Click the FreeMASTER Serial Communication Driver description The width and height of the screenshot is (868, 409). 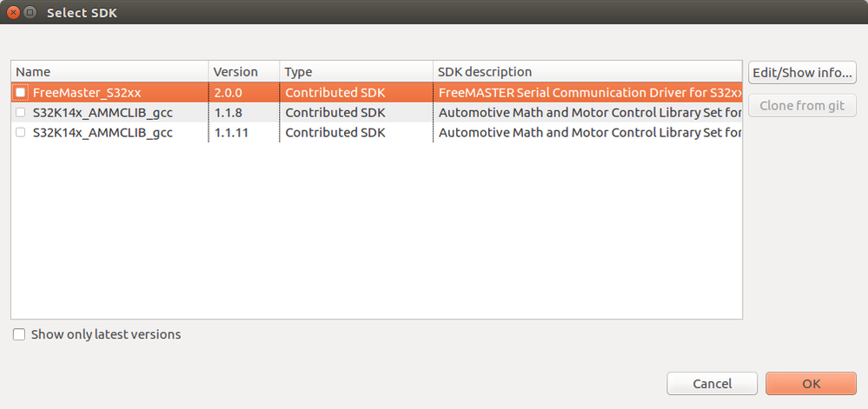[x=589, y=92]
